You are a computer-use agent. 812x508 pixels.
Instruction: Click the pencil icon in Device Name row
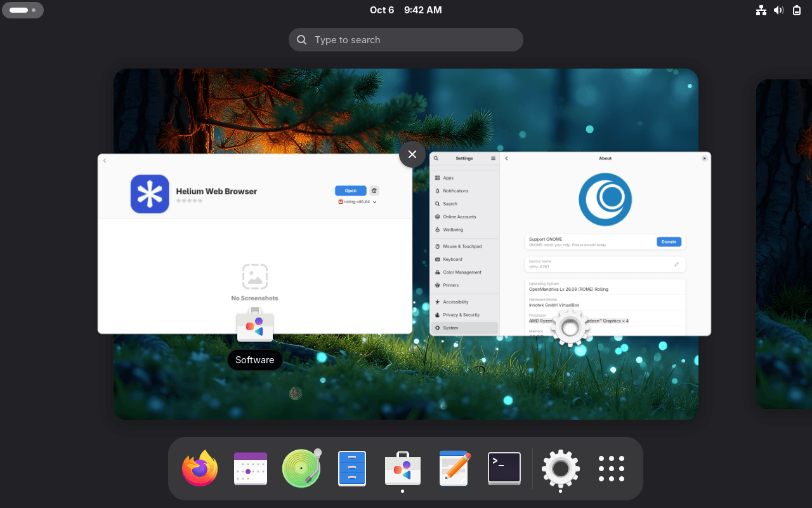click(x=677, y=264)
